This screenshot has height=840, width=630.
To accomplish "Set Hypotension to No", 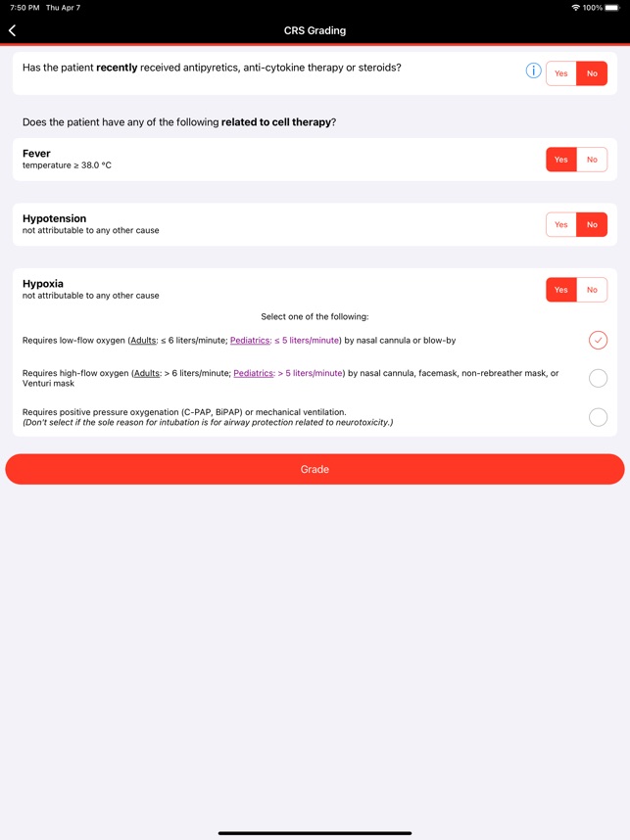I will 592,224.
